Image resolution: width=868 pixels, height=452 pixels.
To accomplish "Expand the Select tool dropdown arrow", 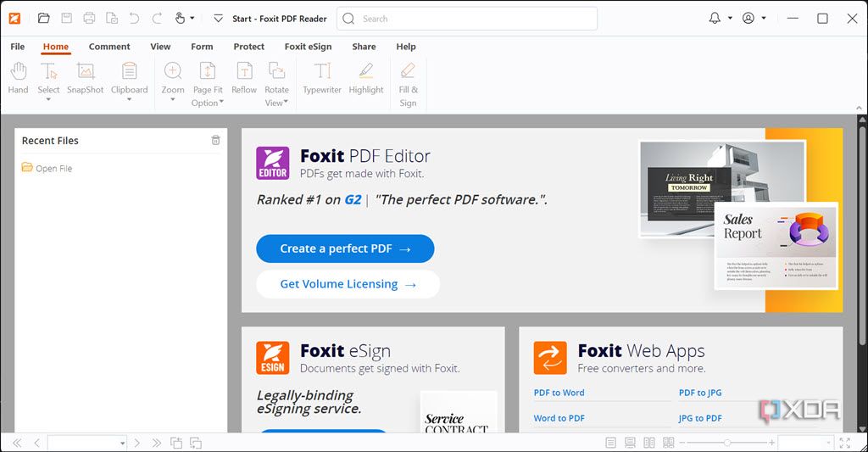I will pos(48,100).
